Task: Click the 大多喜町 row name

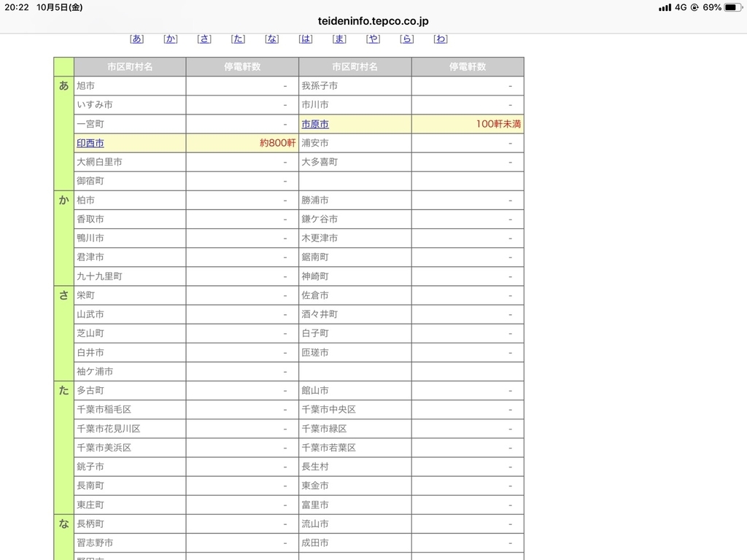Action: [x=320, y=162]
